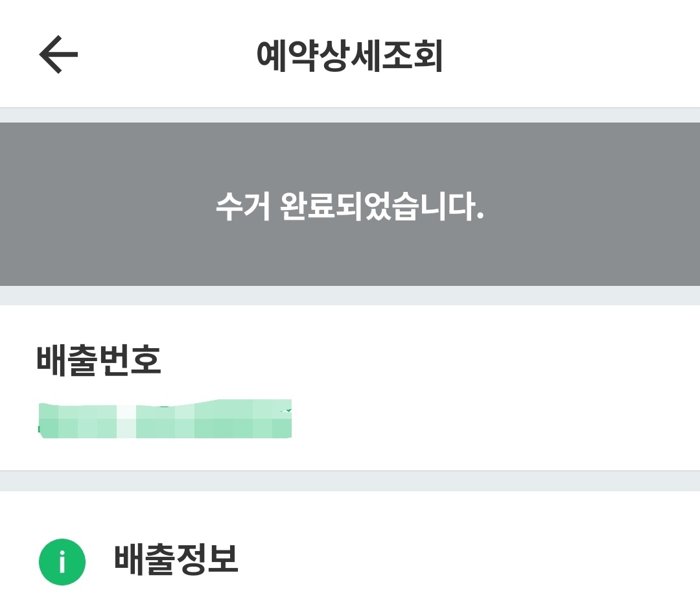The width and height of the screenshot is (700, 612).
Task: Click the gray status area above 배출번호
Action: click(x=350, y=204)
